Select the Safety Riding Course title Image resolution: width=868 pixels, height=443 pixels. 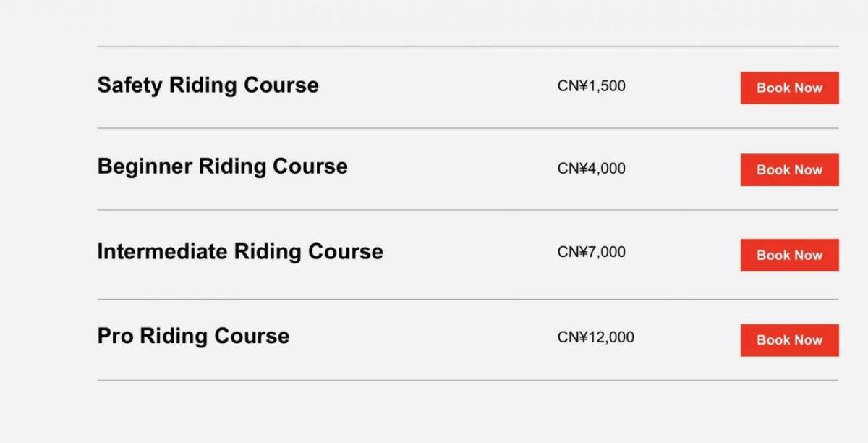click(208, 85)
